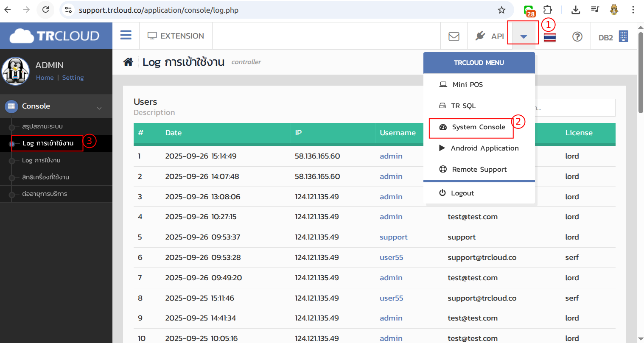Open Remote Support menu item
The image size is (644, 343).
(x=479, y=170)
